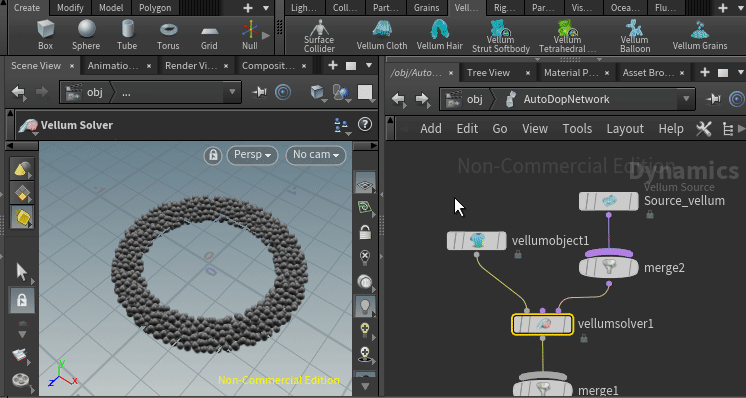Close the Render View pane tab
Viewport: 746px width, 398px height.
[226, 66]
